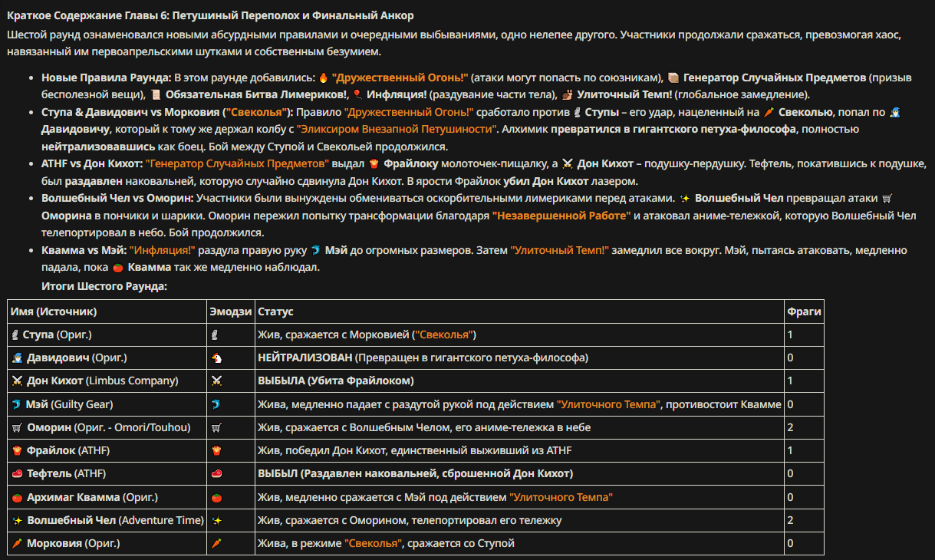Click the cart emoji in the Эмодзи column of the Оморин row

click(217, 427)
